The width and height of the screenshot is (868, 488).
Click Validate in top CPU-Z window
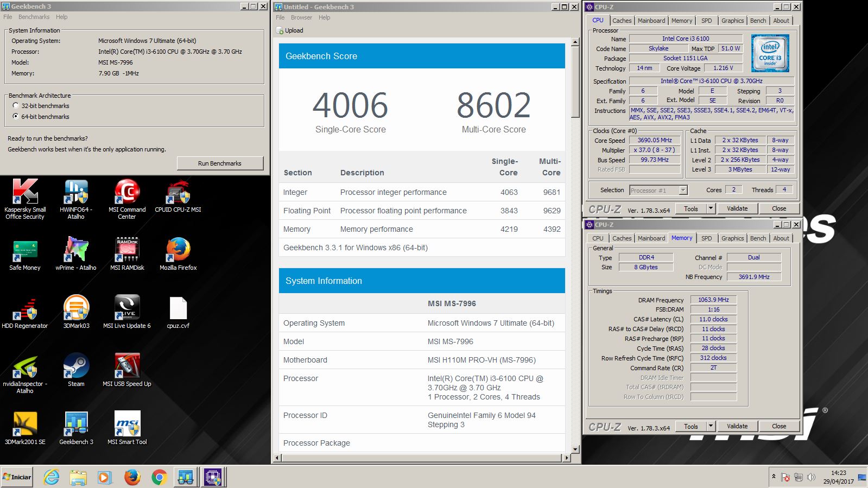(x=737, y=208)
